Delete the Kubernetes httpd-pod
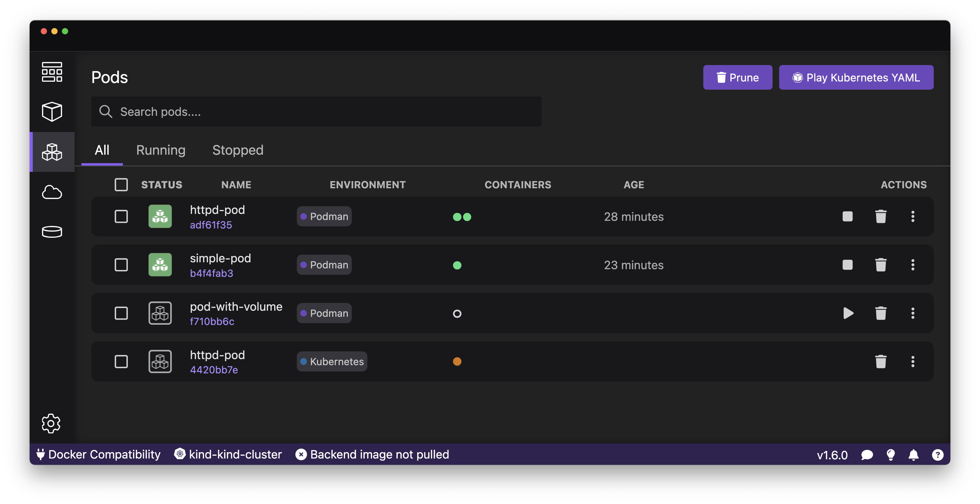Image resolution: width=980 pixels, height=504 pixels. [x=881, y=362]
